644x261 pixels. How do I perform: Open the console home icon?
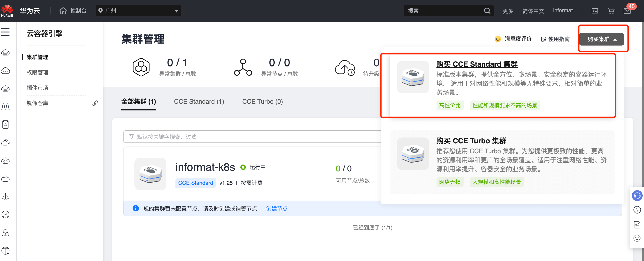click(63, 11)
